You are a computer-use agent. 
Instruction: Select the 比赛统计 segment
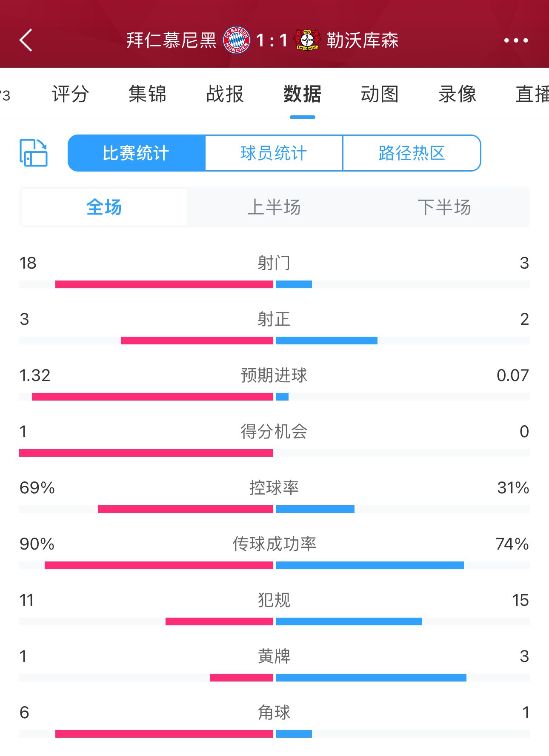137,153
